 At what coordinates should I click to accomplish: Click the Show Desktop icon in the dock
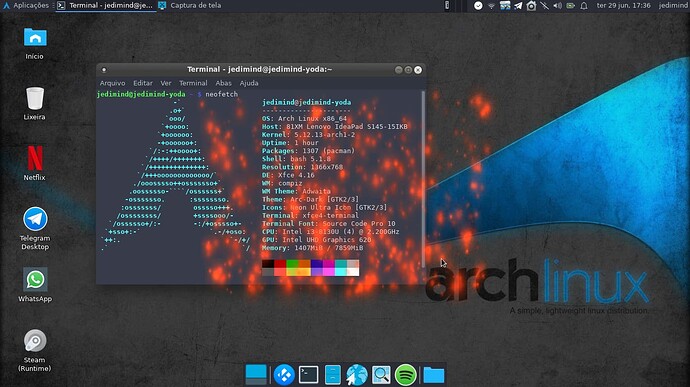point(256,375)
